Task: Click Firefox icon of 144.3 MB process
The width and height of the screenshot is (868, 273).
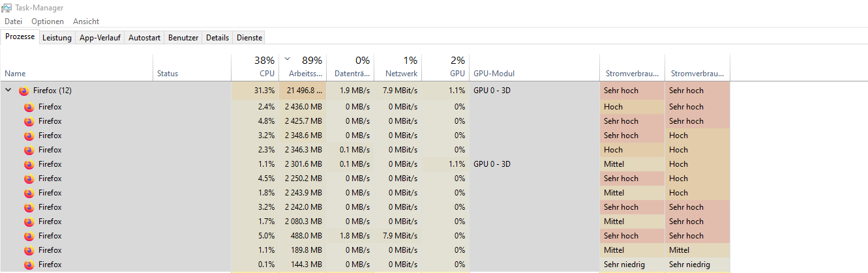Action: [x=29, y=265]
